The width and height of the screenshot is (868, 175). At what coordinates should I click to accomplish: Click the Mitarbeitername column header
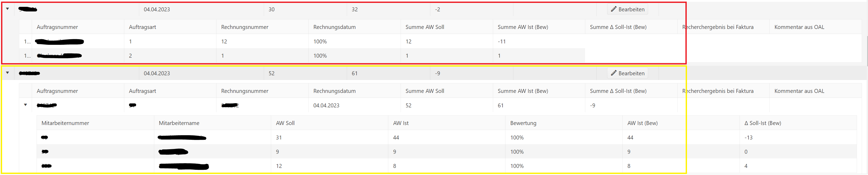(179, 123)
